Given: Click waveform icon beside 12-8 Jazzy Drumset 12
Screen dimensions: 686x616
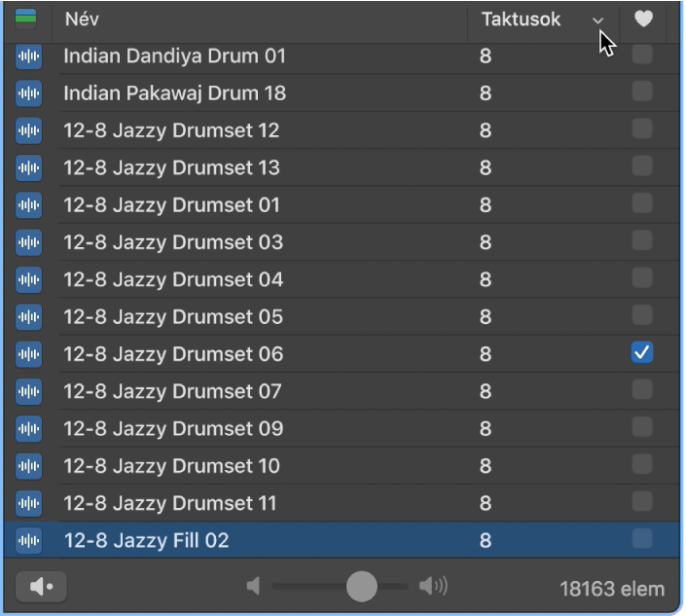Looking at the screenshot, I should (29, 130).
